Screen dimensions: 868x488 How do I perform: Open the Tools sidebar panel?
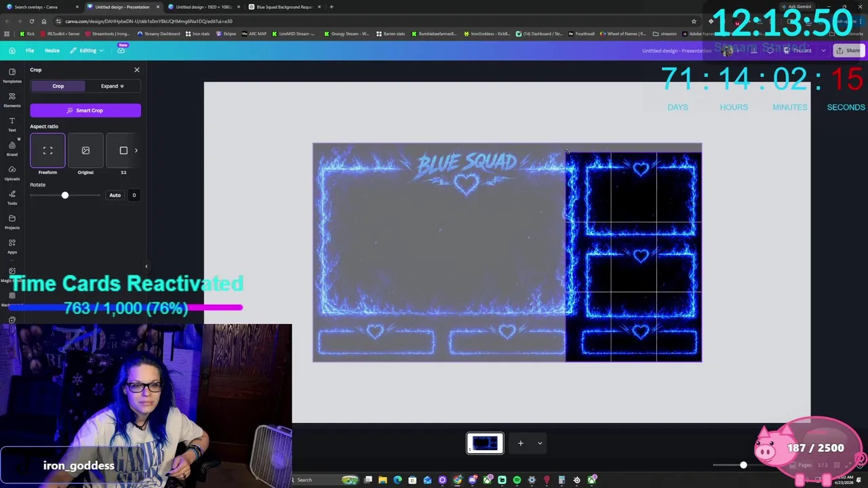point(12,197)
